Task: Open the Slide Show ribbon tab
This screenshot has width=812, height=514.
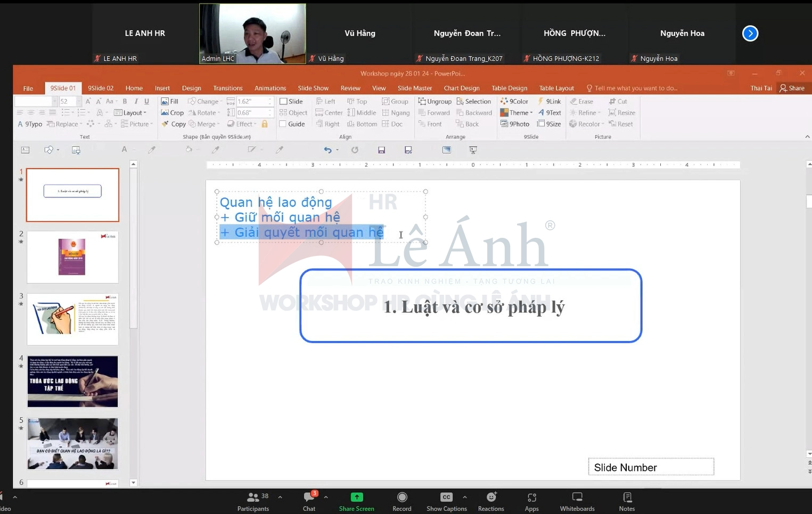Action: point(313,88)
